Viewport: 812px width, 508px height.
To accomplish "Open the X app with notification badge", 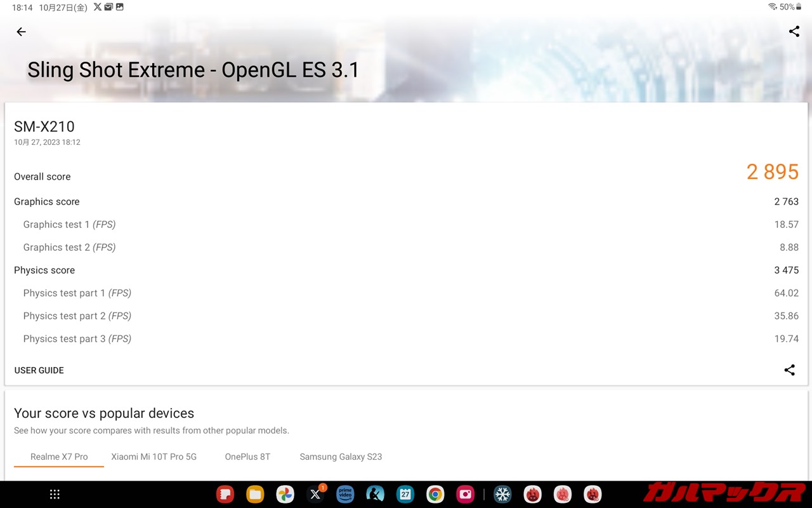I will pos(315,494).
